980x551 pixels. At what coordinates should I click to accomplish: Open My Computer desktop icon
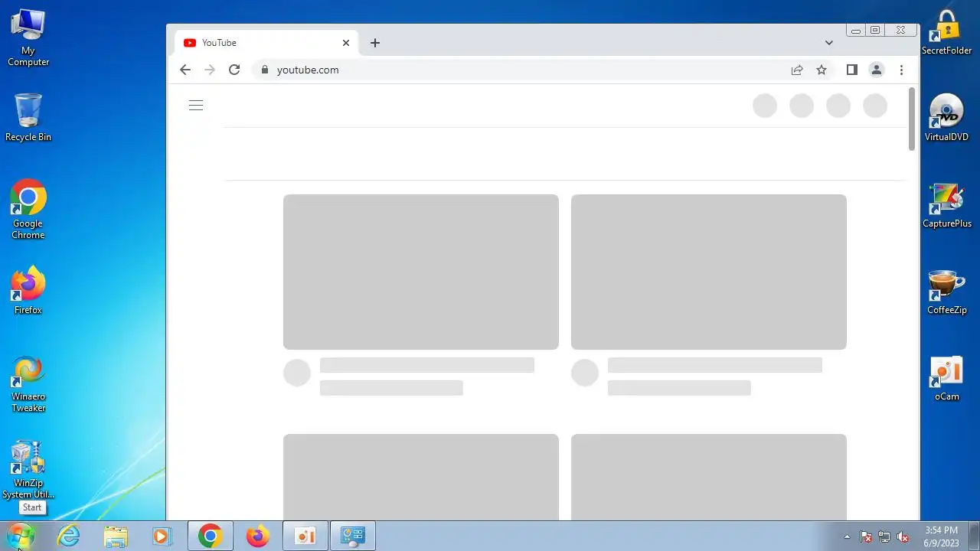point(28,38)
